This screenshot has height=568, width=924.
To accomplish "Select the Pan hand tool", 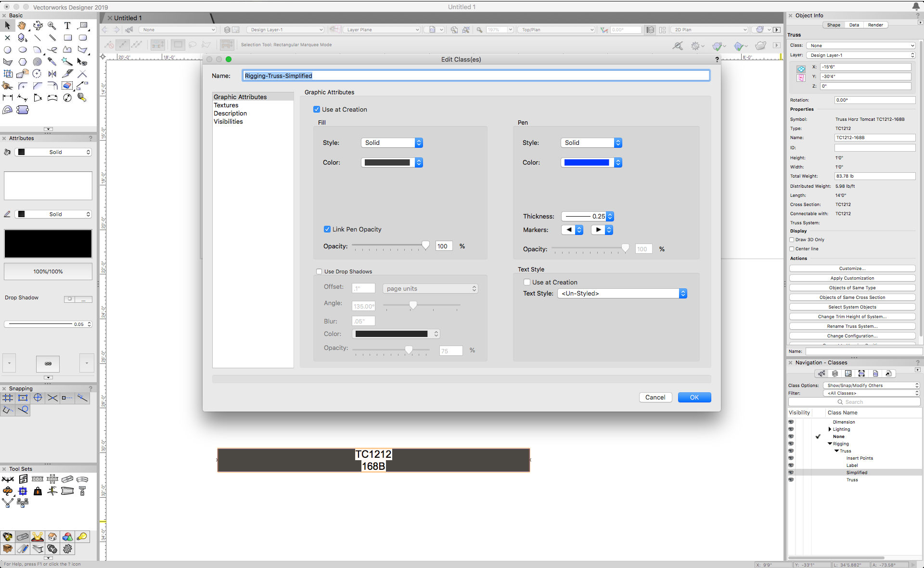I will [22, 26].
